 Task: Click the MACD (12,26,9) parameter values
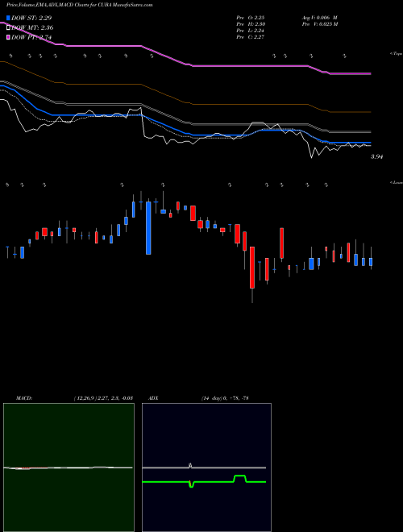[x=103, y=398]
